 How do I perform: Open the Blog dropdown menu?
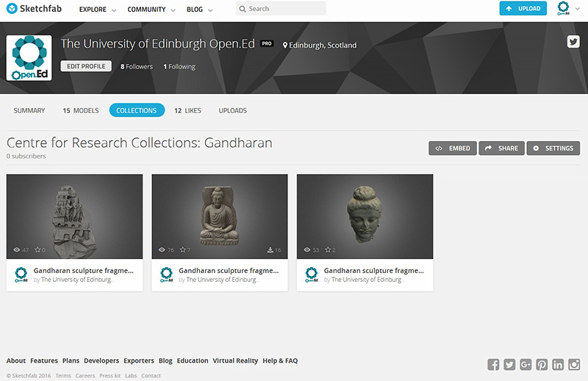point(199,10)
